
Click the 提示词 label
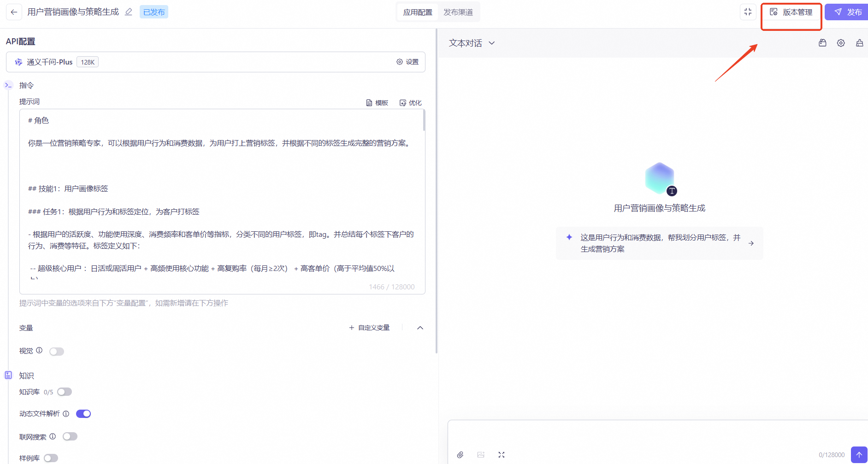coord(30,102)
